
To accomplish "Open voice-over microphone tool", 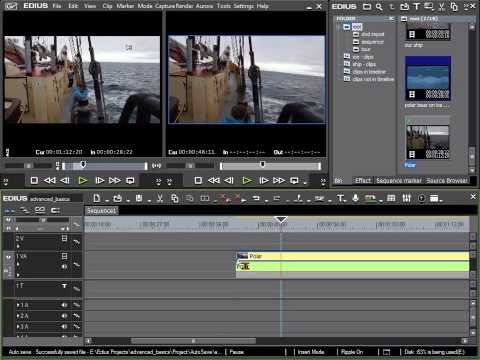I will pos(356,198).
